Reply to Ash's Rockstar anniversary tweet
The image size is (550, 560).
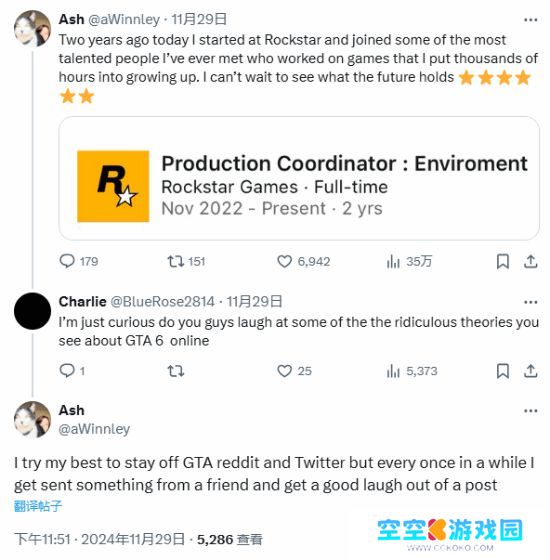(x=79, y=261)
